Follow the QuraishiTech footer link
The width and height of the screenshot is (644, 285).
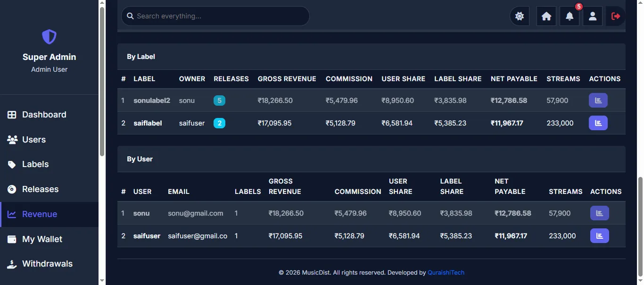click(x=446, y=272)
